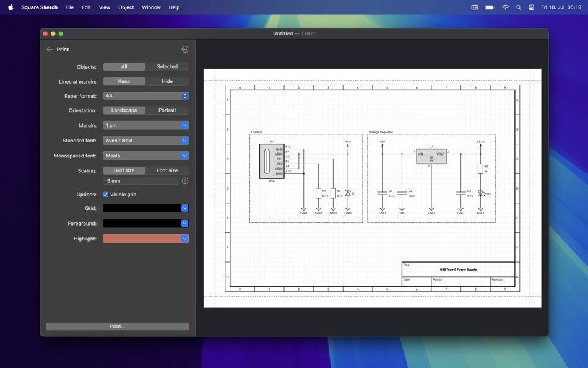588x368 pixels.
Task: Click the Voltage Regulator label in preview
Action: [381, 132]
